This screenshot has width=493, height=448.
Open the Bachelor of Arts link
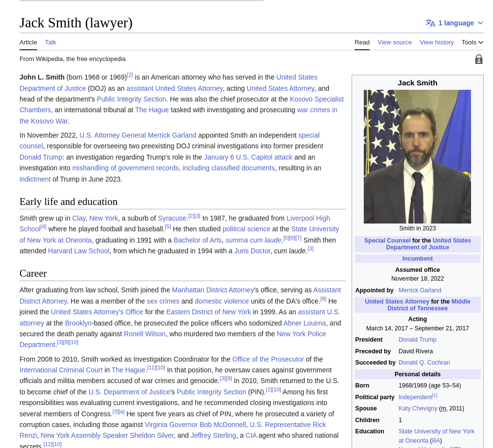click(197, 240)
